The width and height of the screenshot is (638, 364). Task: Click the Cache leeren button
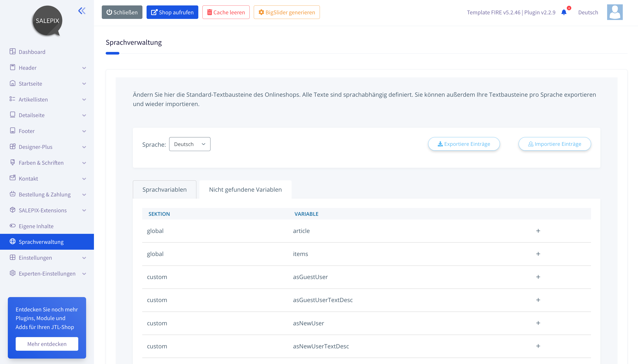click(x=226, y=12)
